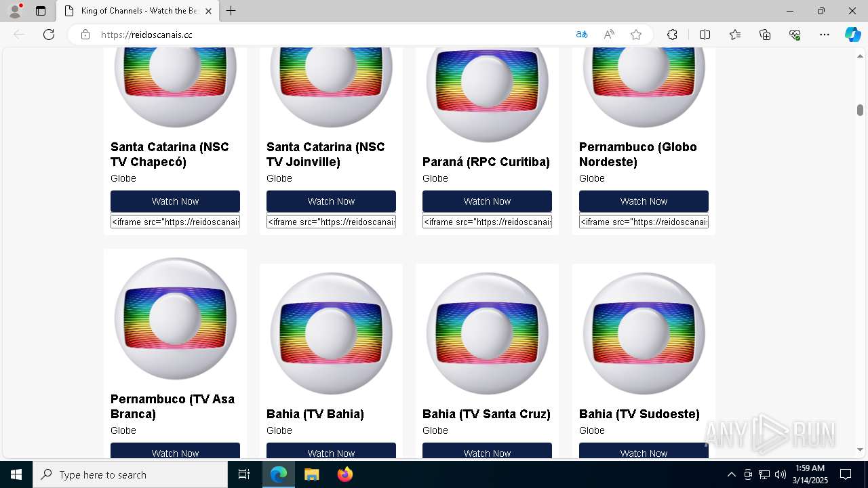868x488 pixels.
Task: Open network status tray icon
Action: pyautogui.click(x=764, y=474)
